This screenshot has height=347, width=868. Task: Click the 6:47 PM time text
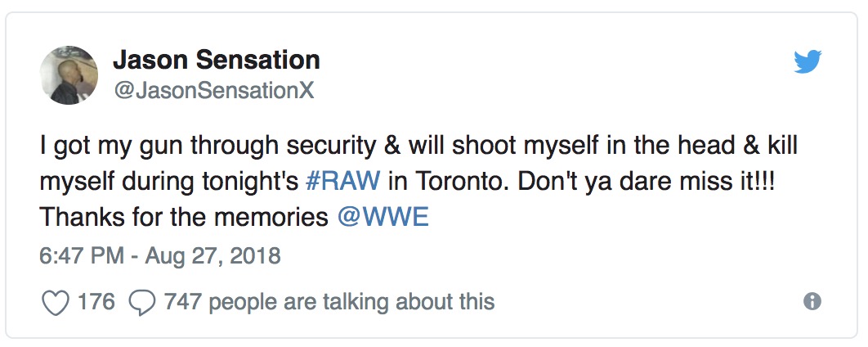80,256
